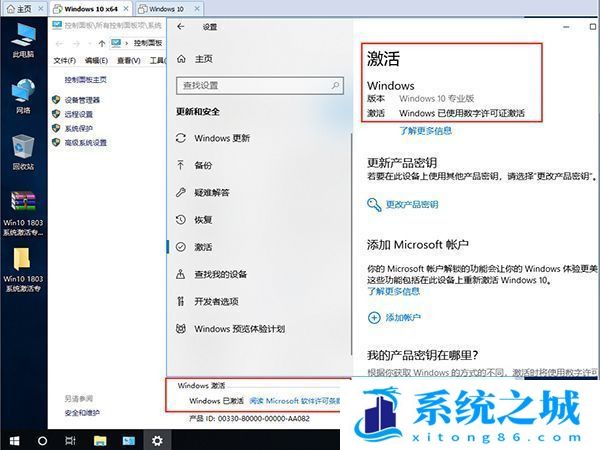This screenshot has width=600, height=450.
Task: Select 开发者选项 in sidebar
Action: tap(216, 301)
